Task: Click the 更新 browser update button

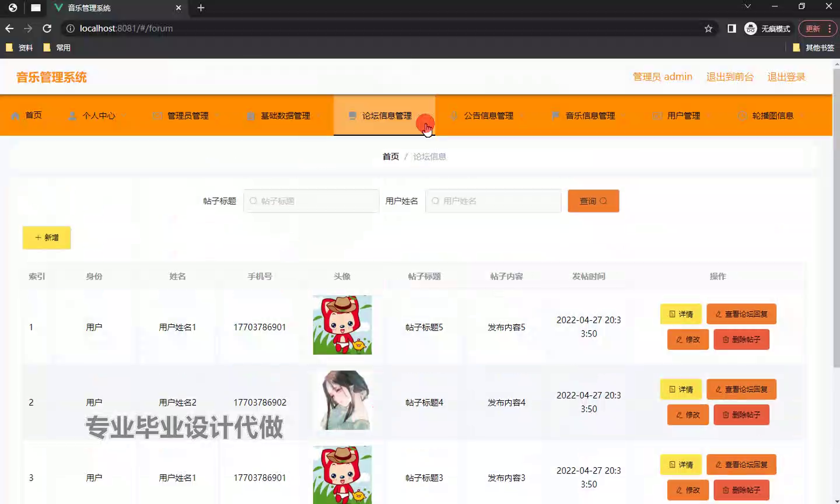Action: 813,29
